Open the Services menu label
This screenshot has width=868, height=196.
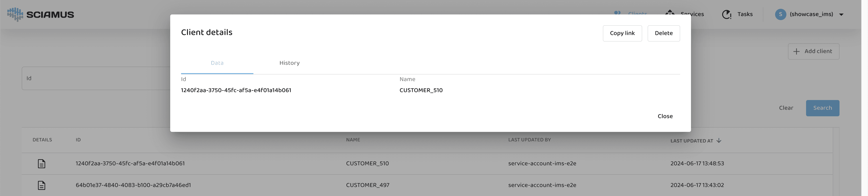click(x=692, y=14)
